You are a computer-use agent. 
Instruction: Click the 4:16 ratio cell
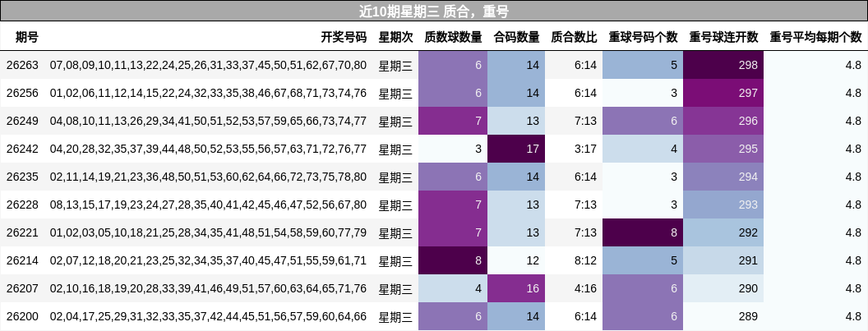click(x=574, y=289)
